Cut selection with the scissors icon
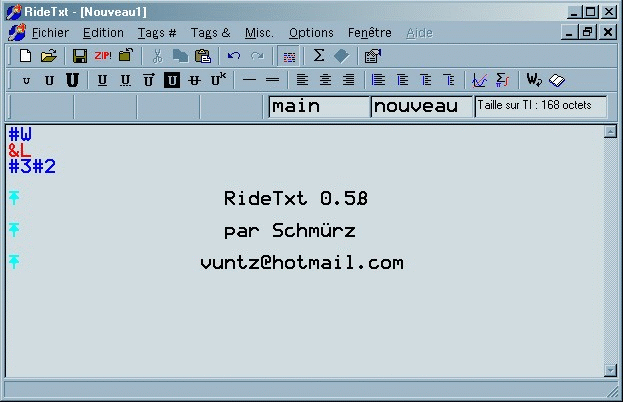This screenshot has width=623, height=402. pyautogui.click(x=157, y=56)
